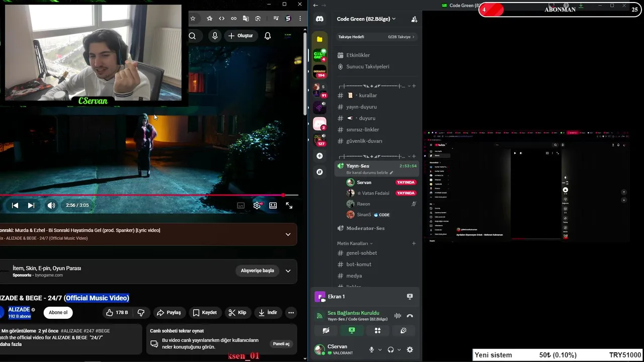
Task: Dislike the video with thumbs down
Action: [x=141, y=312]
